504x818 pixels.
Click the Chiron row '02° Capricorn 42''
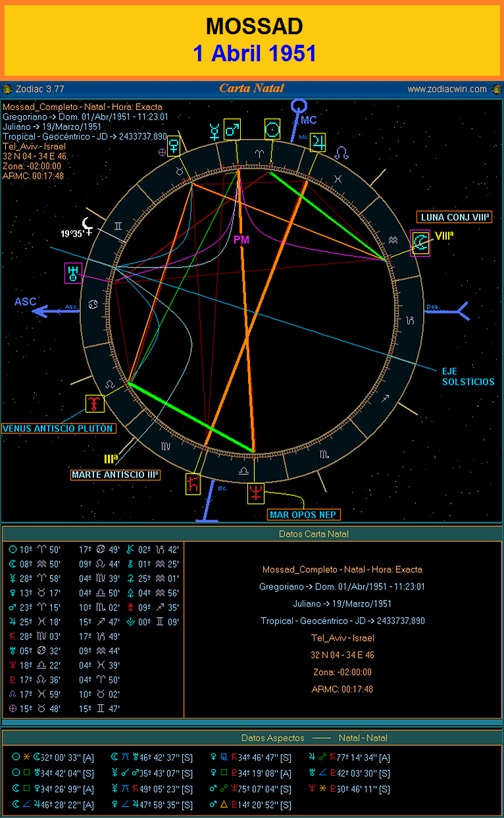pos(153,549)
